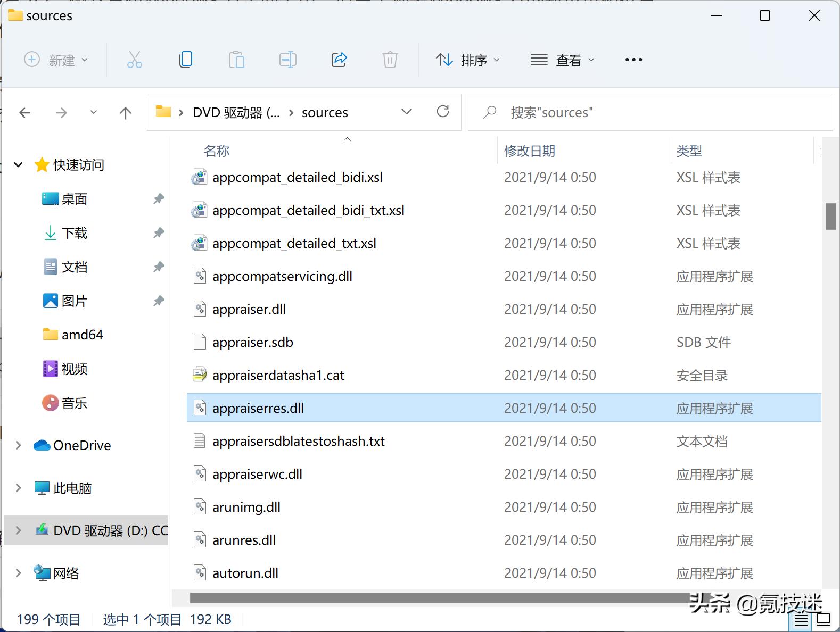Click the pin icon beside 桌面

click(x=159, y=199)
